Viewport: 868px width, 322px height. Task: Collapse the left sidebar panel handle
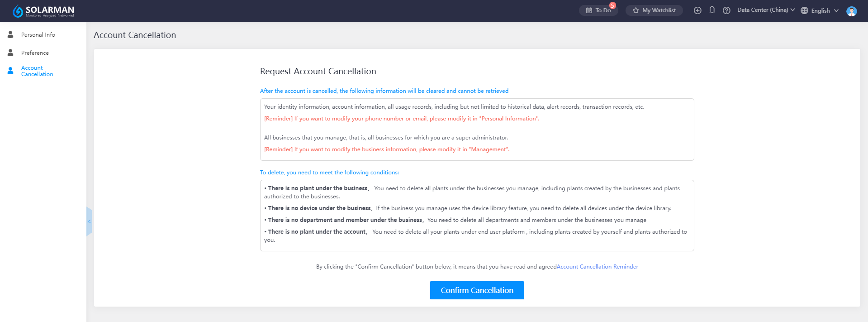pyautogui.click(x=89, y=221)
